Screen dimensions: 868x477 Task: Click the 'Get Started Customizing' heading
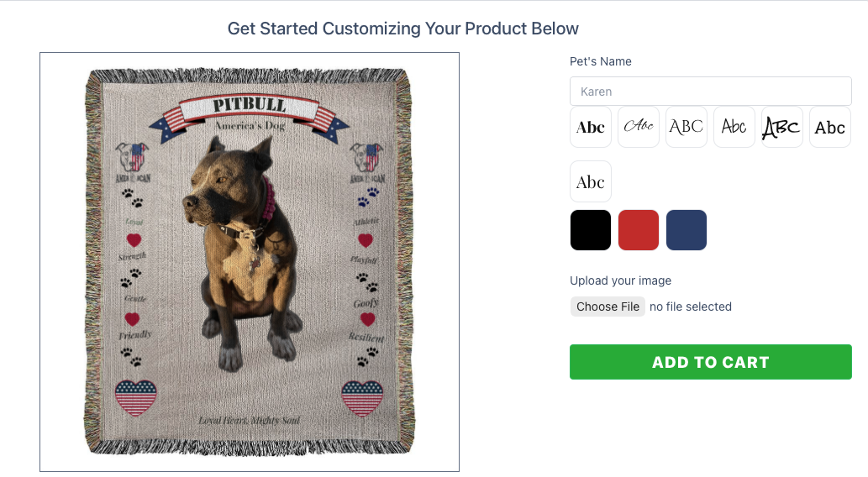[403, 29]
